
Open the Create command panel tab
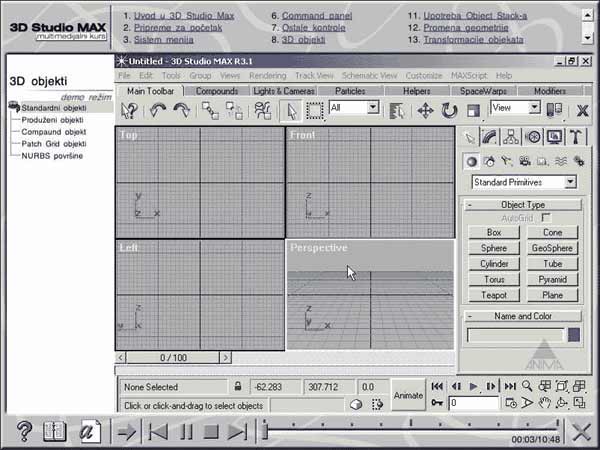[x=470, y=137]
